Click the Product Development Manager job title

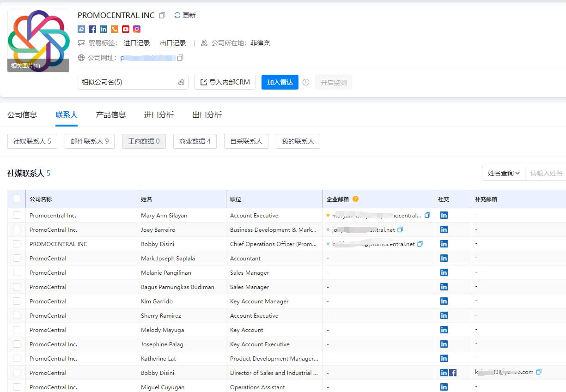coord(274,358)
